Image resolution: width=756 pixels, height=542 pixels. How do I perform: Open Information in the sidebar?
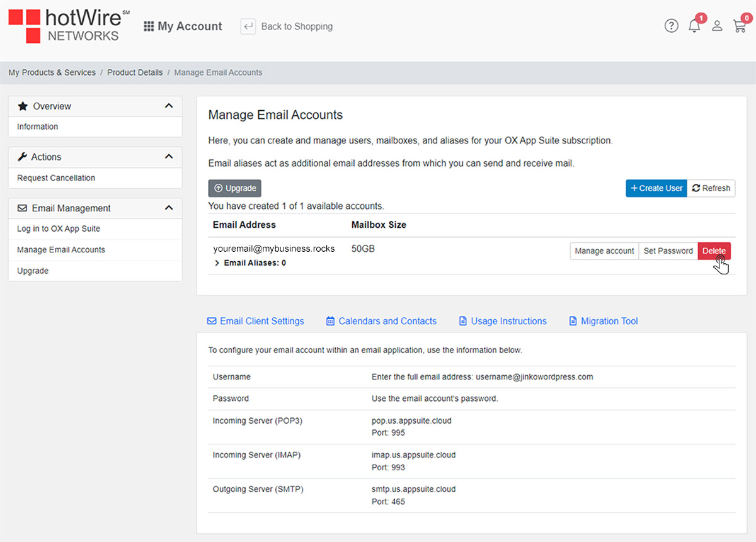pos(38,127)
